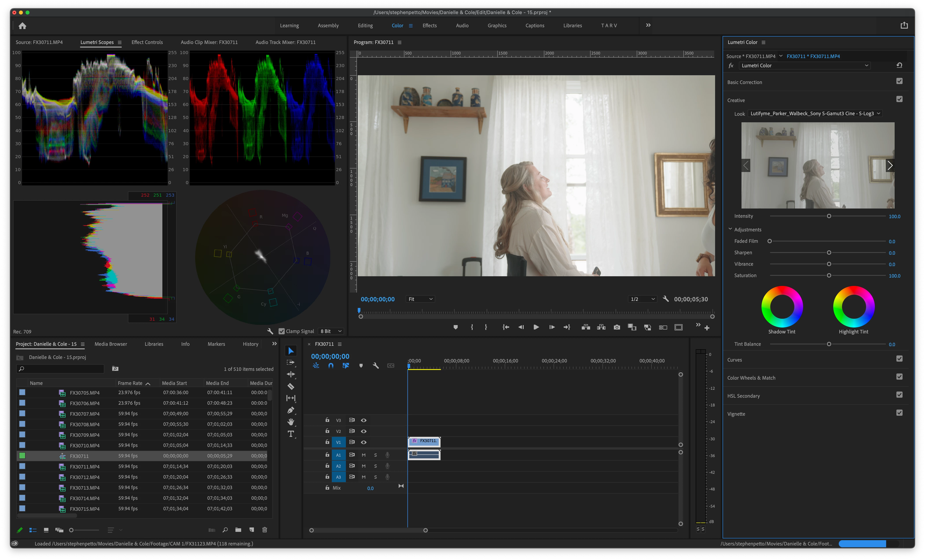This screenshot has height=560, width=925.
Task: Expand the Curves section
Action: click(734, 360)
